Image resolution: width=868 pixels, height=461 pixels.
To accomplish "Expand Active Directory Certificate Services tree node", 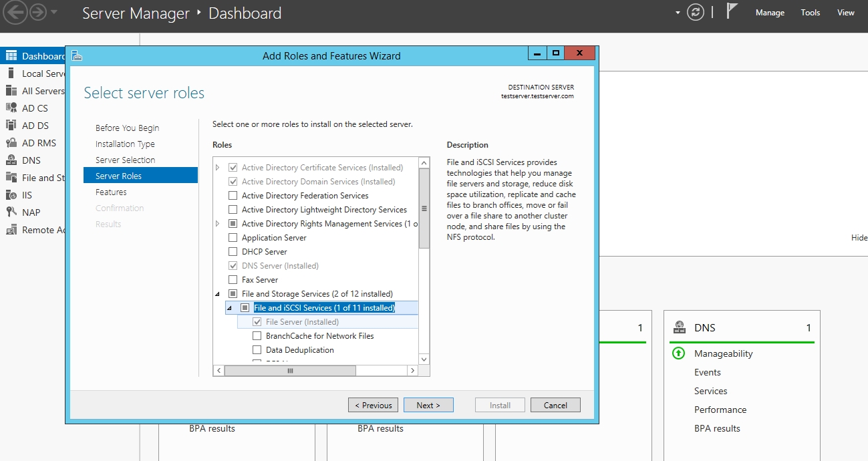I will [218, 168].
